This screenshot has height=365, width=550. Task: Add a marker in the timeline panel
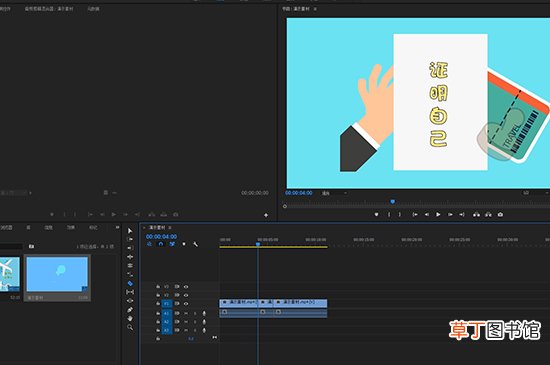click(184, 244)
